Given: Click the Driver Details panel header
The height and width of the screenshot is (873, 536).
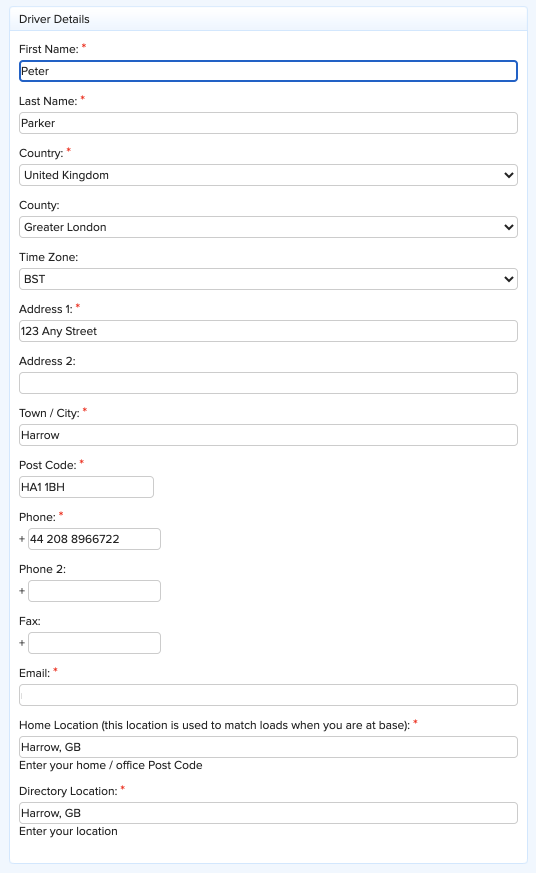Looking at the screenshot, I should click(x=268, y=19).
